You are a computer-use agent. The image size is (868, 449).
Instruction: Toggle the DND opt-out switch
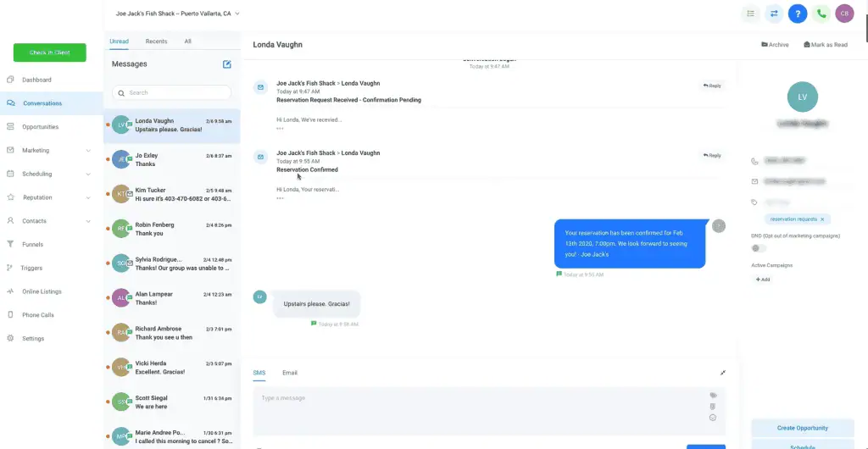tap(759, 248)
